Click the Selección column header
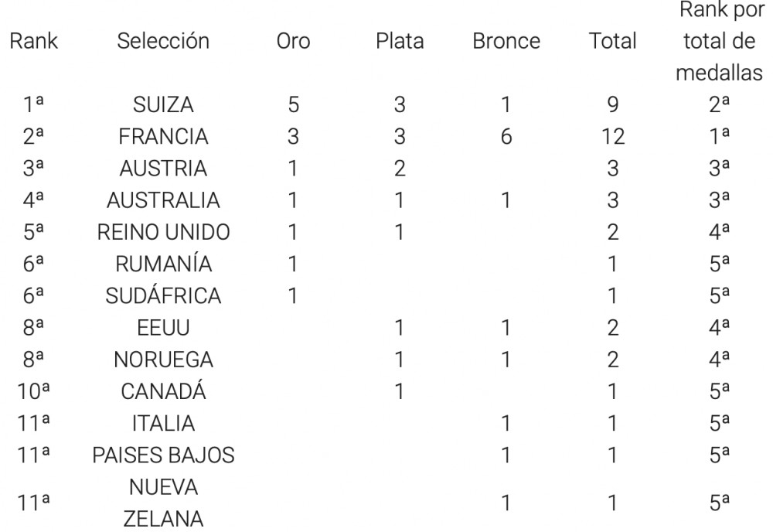This screenshot has height=532, width=773. 163,41
